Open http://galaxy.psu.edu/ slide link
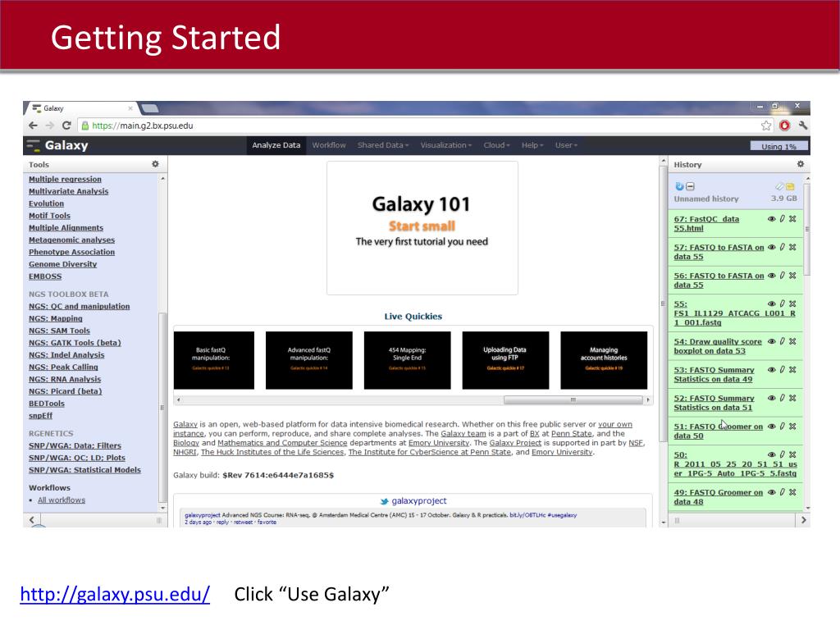 tap(115, 594)
